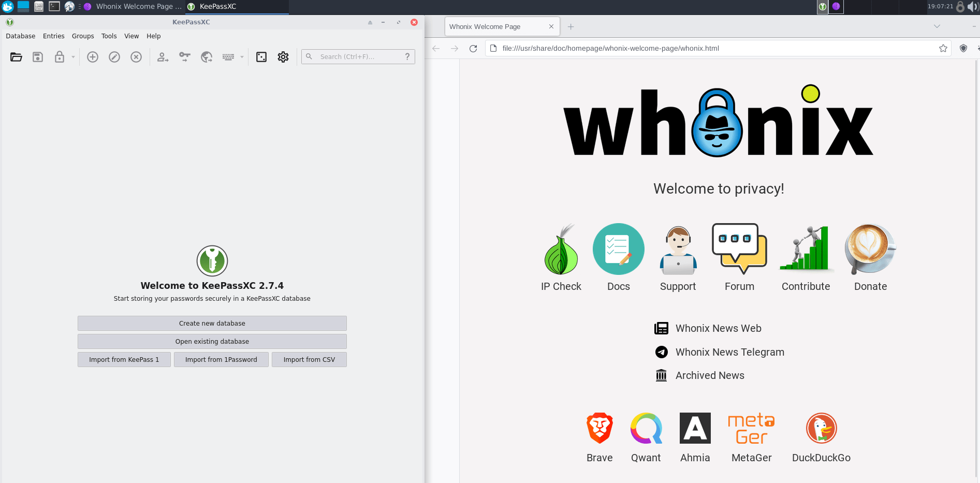
Task: Open Whonix News Web link
Action: [708, 328]
